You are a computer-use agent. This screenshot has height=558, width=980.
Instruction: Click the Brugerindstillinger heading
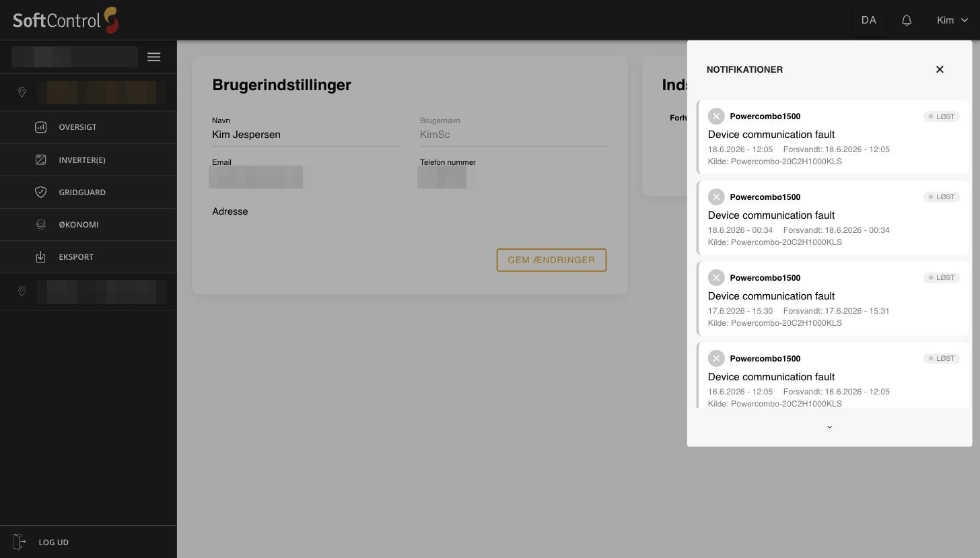coord(281,85)
